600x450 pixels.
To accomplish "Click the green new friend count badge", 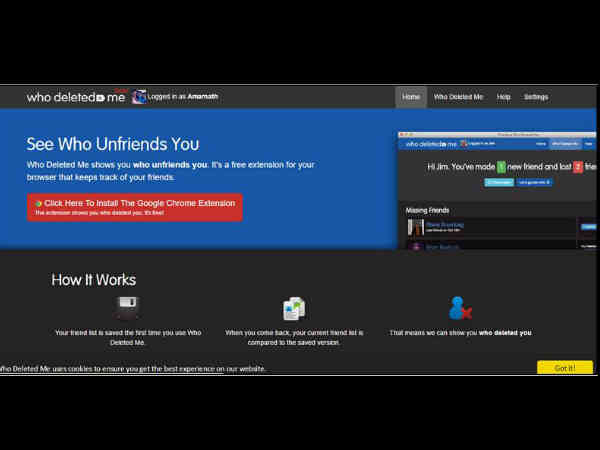I will pos(501,167).
